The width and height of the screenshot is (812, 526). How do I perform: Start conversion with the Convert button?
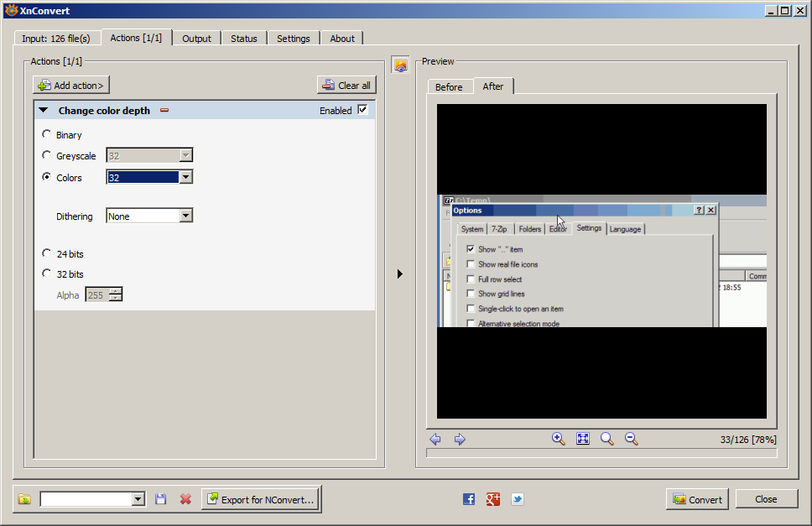pos(697,499)
